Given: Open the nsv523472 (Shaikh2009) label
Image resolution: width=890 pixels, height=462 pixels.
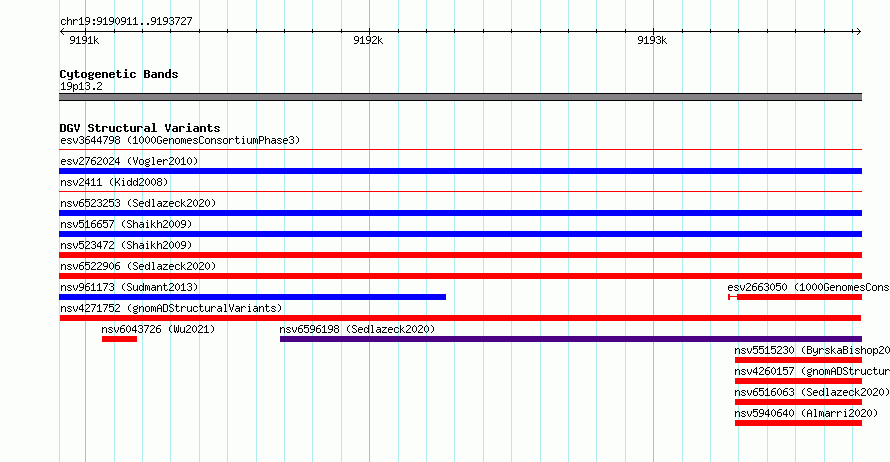Looking at the screenshot, I should (x=126, y=245).
